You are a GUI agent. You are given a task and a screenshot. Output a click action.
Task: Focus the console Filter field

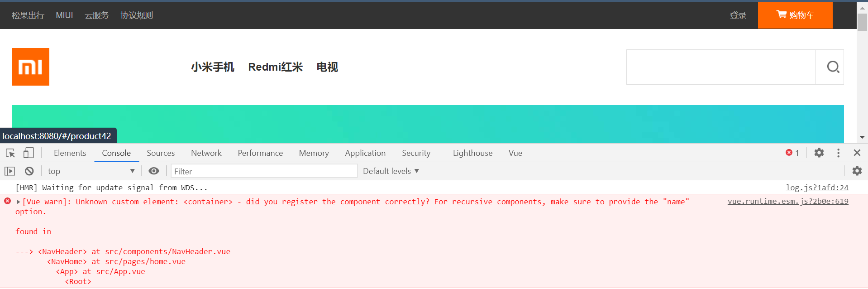pos(264,171)
